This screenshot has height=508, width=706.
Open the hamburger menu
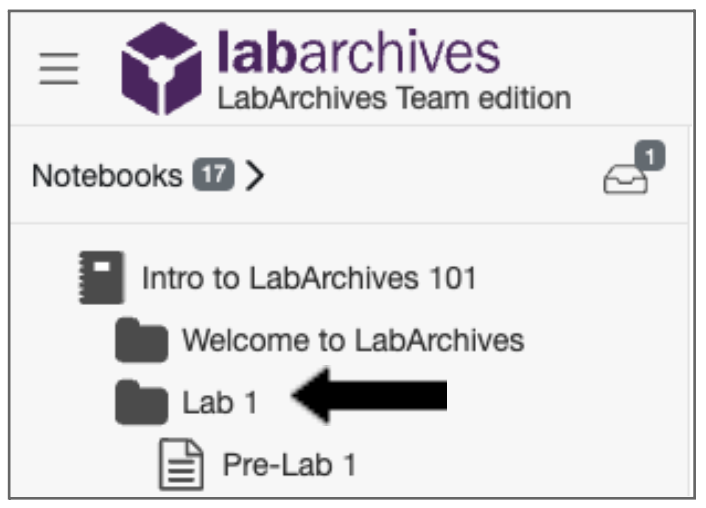tap(58, 69)
